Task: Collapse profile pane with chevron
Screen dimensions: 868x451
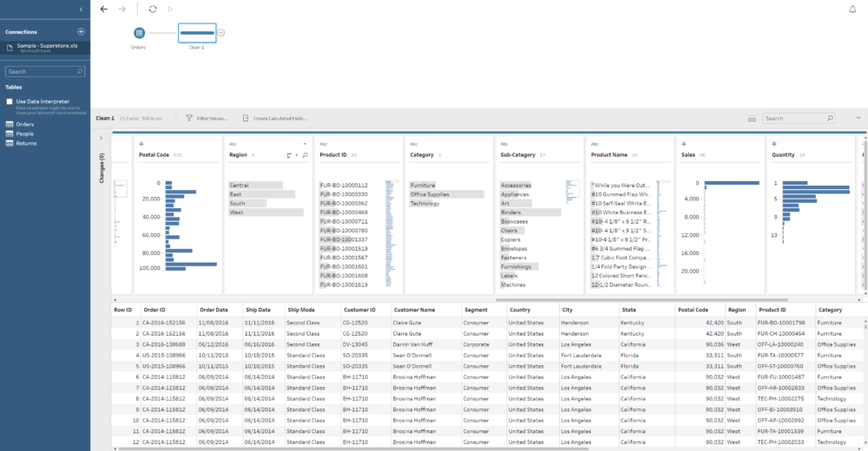Action: click(x=858, y=118)
